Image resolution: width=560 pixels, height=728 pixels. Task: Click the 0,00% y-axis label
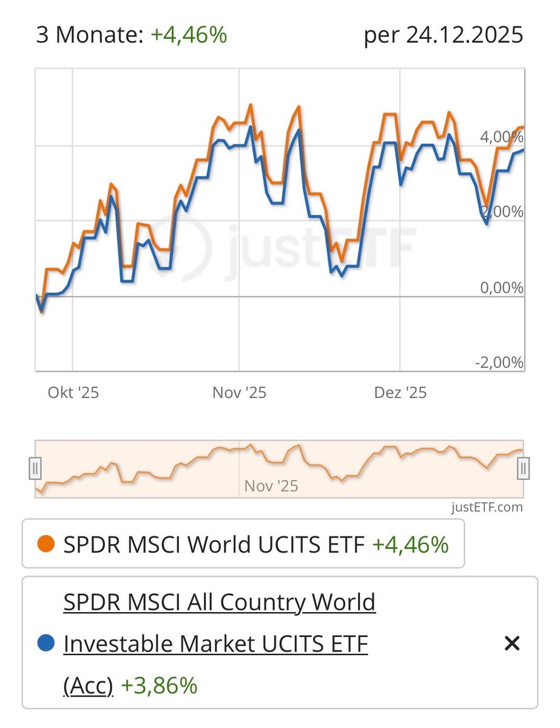coord(501,287)
